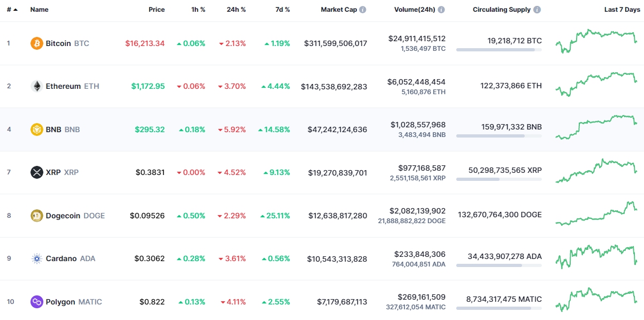Click the Market Cap info icon

(x=363, y=10)
